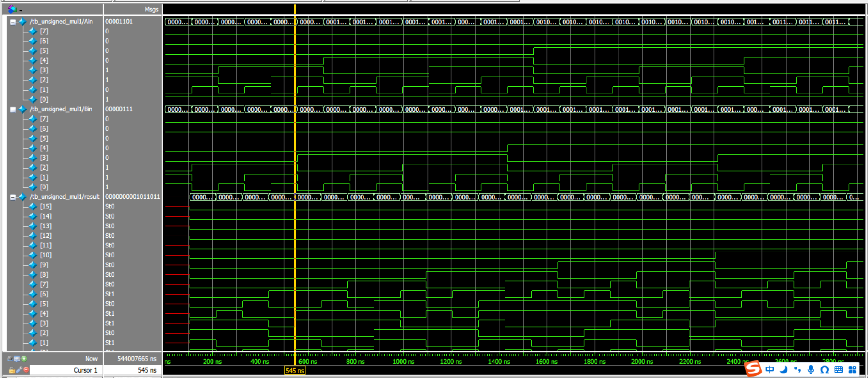Click the wave format objects icon above signals
This screenshot has height=378, width=868.
[x=12, y=9]
